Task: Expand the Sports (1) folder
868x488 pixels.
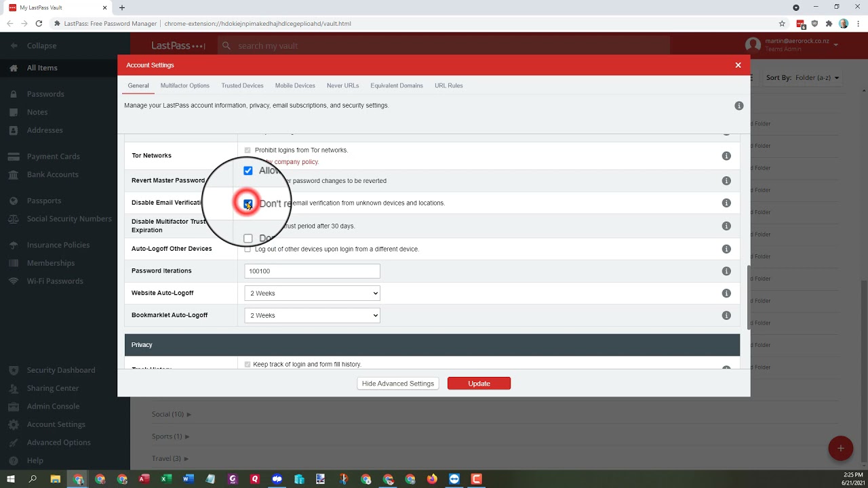Action: pos(171,436)
